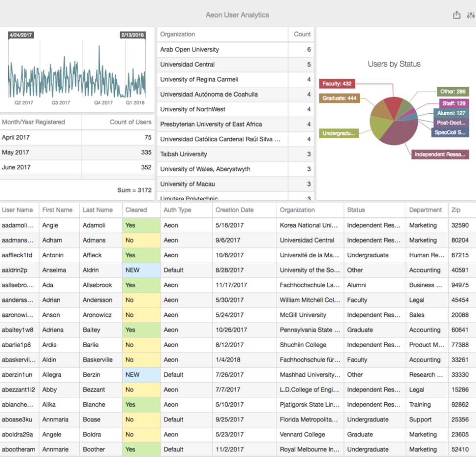Viewport: 476px width, 457px height.
Task: Sort by the Cleared column header
Action: (136, 210)
